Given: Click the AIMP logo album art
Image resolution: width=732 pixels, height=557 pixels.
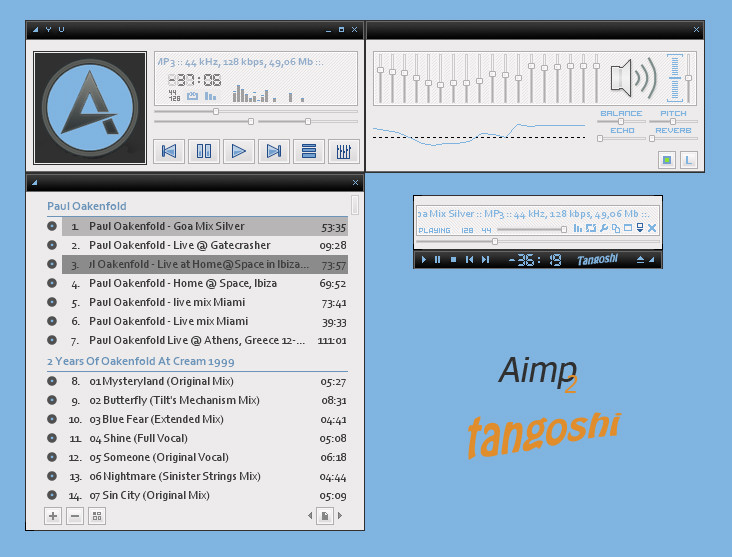Looking at the screenshot, I should point(90,108).
